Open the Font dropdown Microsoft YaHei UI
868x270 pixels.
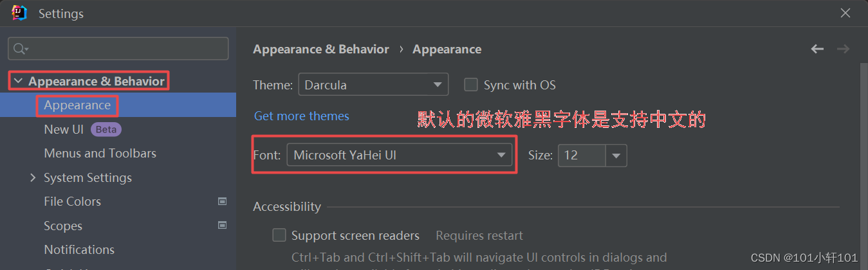[399, 155]
